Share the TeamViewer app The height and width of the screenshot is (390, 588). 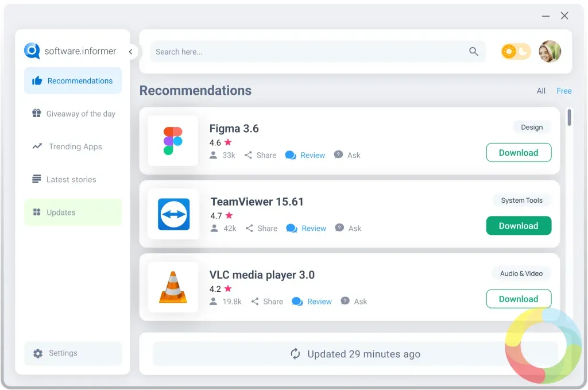tap(262, 229)
